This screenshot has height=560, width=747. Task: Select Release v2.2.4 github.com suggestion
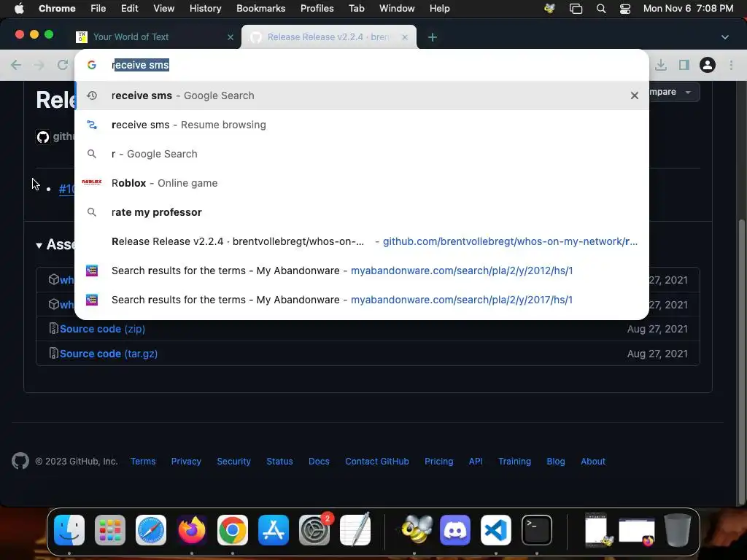[362, 241]
